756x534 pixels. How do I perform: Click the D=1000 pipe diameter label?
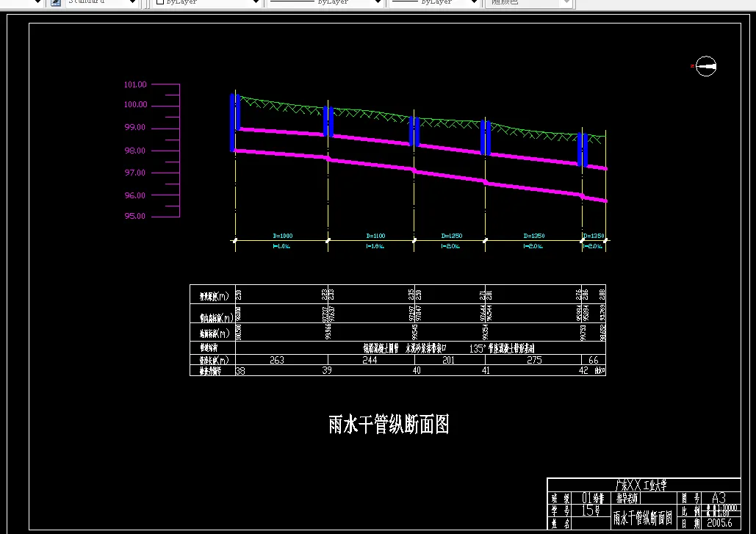pyautogui.click(x=281, y=235)
